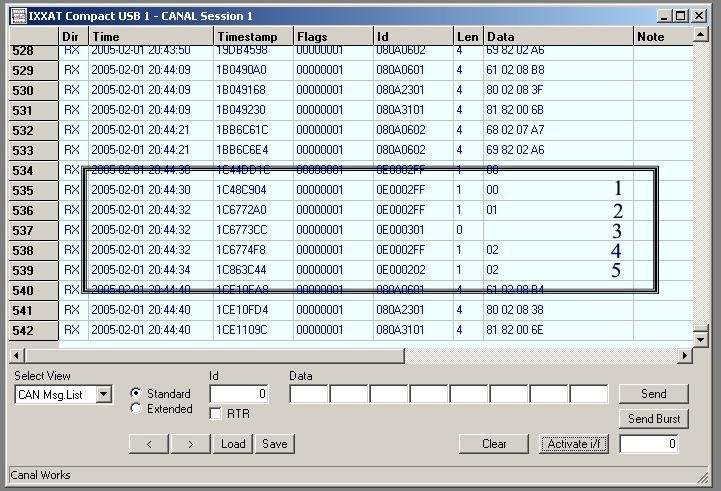721x491 pixels.
Task: Click the Id input field
Action: click(239, 394)
